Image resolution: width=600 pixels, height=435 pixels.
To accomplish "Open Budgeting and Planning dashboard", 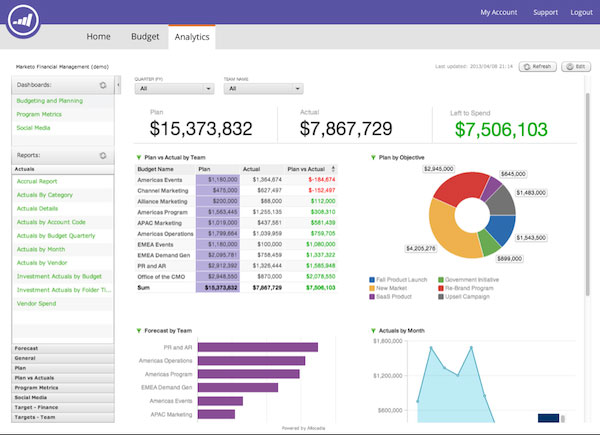I will pos(49,101).
